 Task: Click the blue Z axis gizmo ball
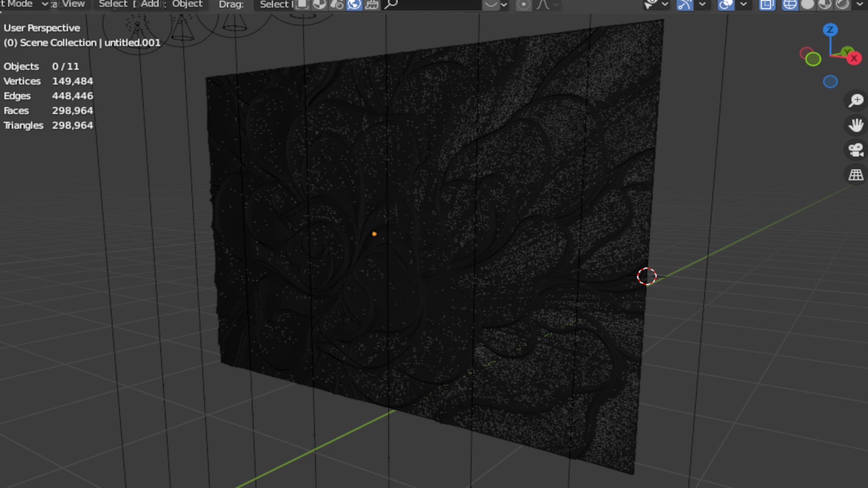pos(830,30)
